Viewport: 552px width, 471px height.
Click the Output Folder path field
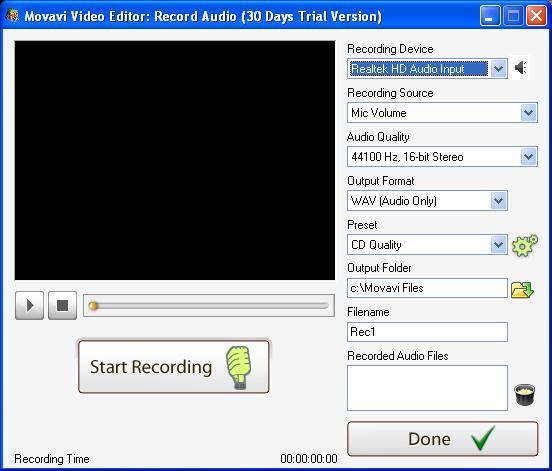pyautogui.click(x=427, y=288)
